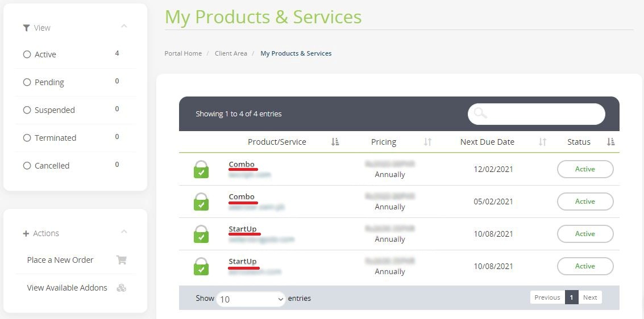Click inside the table search field
The image size is (644, 319).
point(543,114)
